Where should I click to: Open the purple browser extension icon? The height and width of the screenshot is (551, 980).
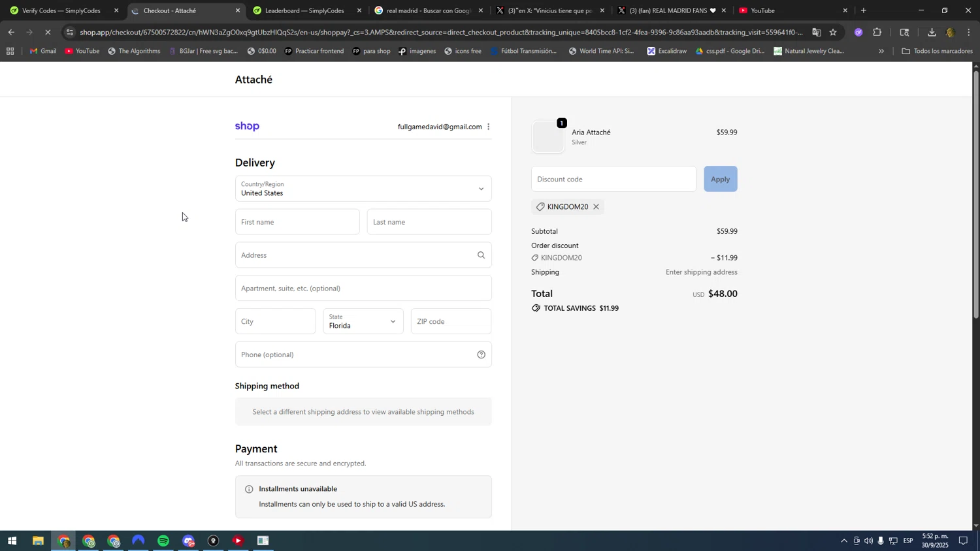858,33
